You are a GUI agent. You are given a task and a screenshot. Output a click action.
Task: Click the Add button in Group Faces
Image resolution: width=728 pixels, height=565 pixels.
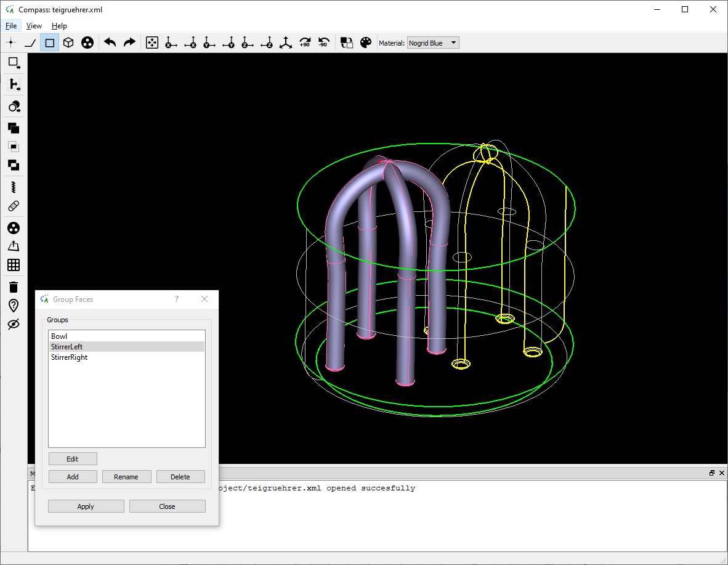pyautogui.click(x=73, y=477)
